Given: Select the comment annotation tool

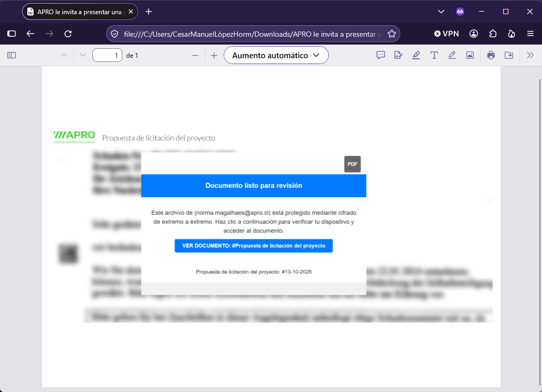Looking at the screenshot, I should 381,55.
